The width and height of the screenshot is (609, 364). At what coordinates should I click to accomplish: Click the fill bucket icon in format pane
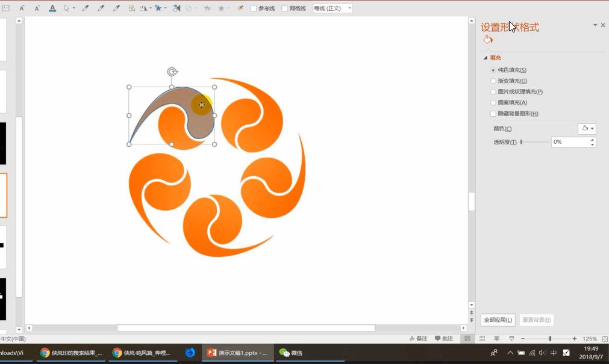(x=488, y=40)
